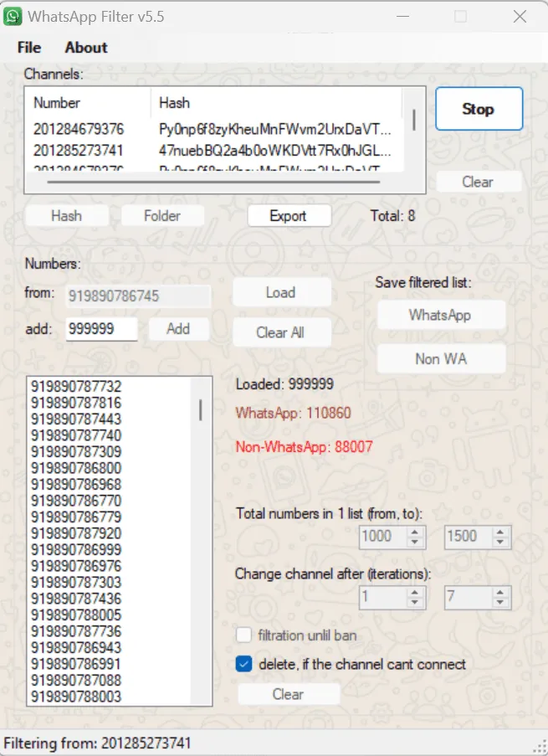The width and height of the screenshot is (548, 756).
Task: Click the Load numbers button
Action: pyautogui.click(x=280, y=292)
